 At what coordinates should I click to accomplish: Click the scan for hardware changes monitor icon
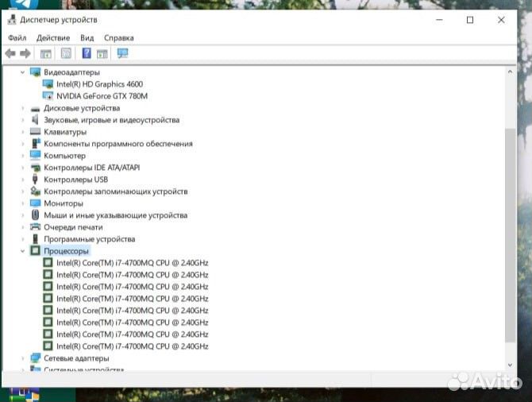[x=122, y=53]
